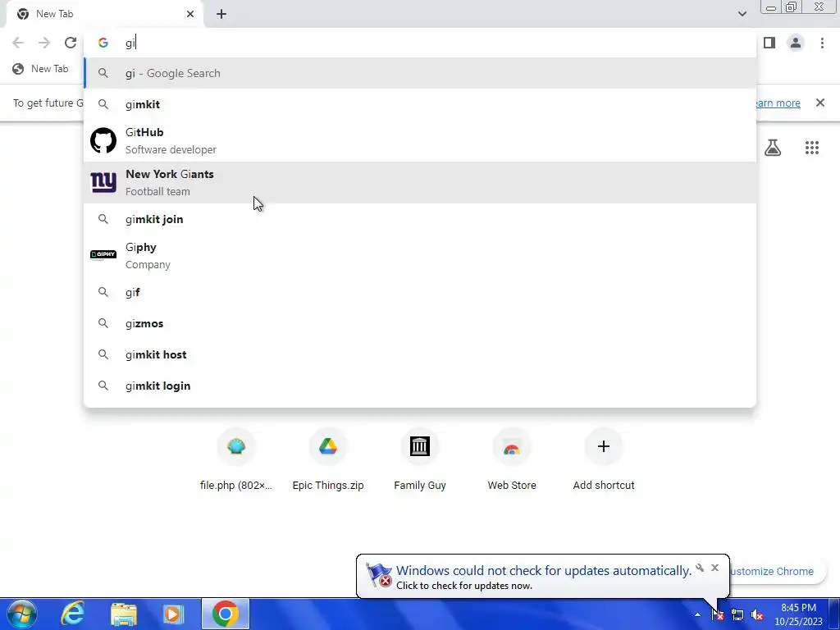Select the Giphy Company suggestion

420,256
